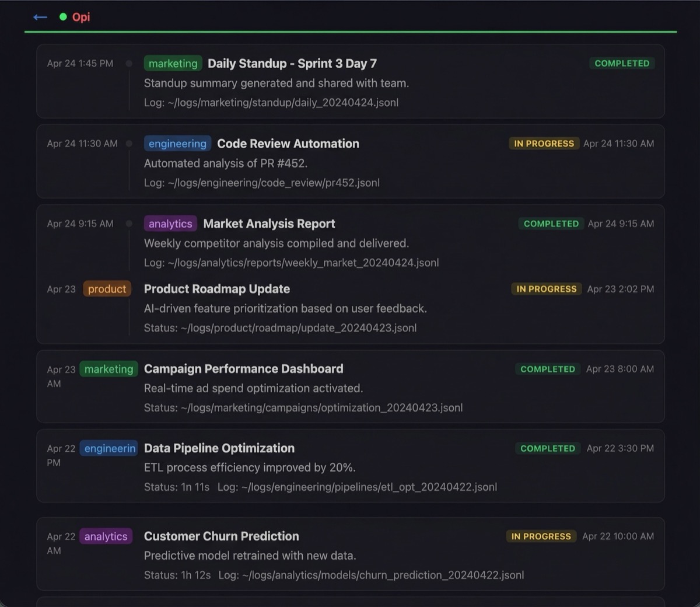Select marketing tag on Campaign Performance Dashboard
The width and height of the screenshot is (700, 607).
pos(108,369)
